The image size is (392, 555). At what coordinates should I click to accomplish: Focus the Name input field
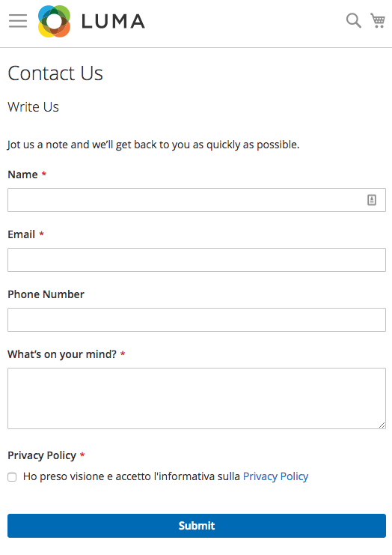[x=197, y=200]
